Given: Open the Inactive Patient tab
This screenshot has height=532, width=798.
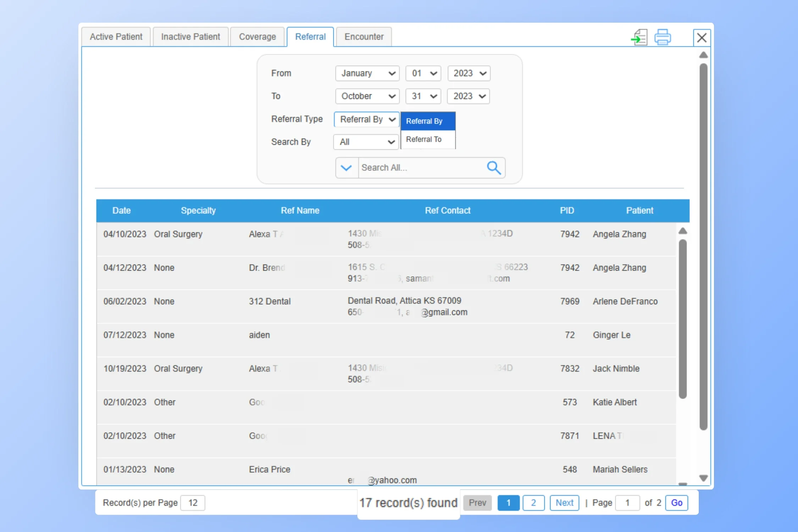Looking at the screenshot, I should coord(190,37).
